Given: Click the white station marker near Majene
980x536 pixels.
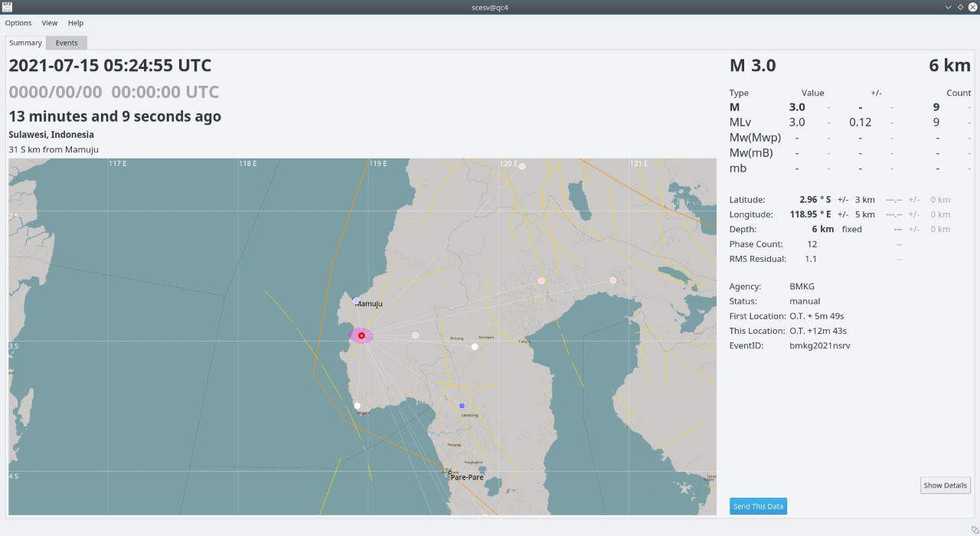Looking at the screenshot, I should pyautogui.click(x=357, y=406).
